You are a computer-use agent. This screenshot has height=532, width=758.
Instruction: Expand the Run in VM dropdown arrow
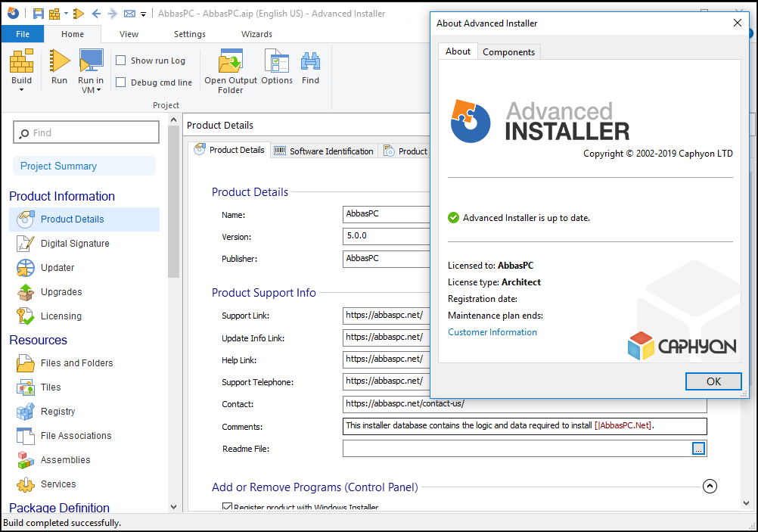[x=98, y=91]
